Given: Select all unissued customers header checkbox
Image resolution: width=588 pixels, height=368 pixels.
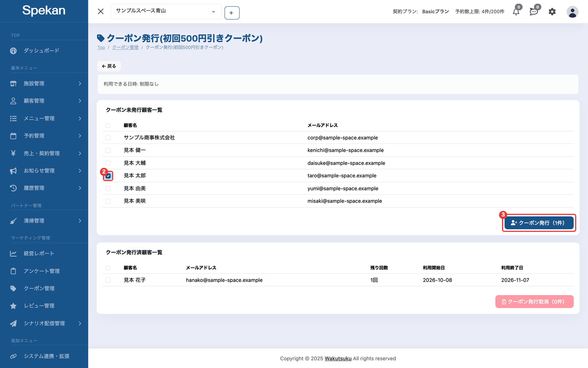Looking at the screenshot, I should click(108, 125).
